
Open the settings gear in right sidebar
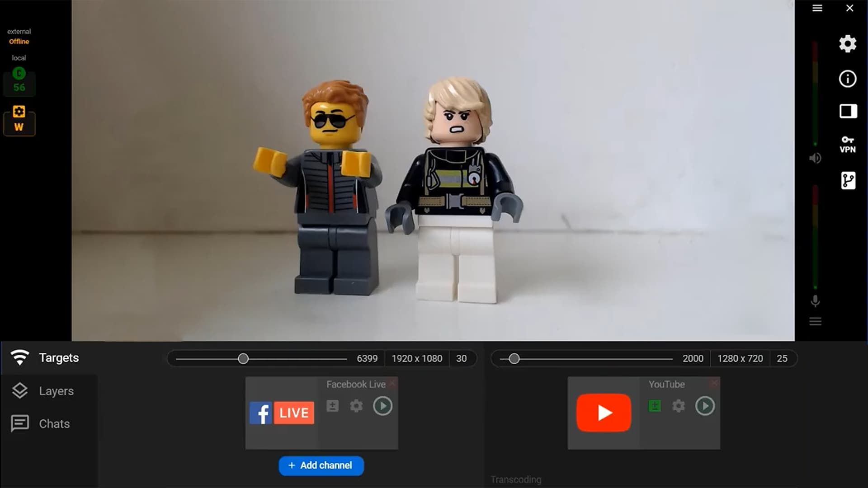(x=848, y=44)
